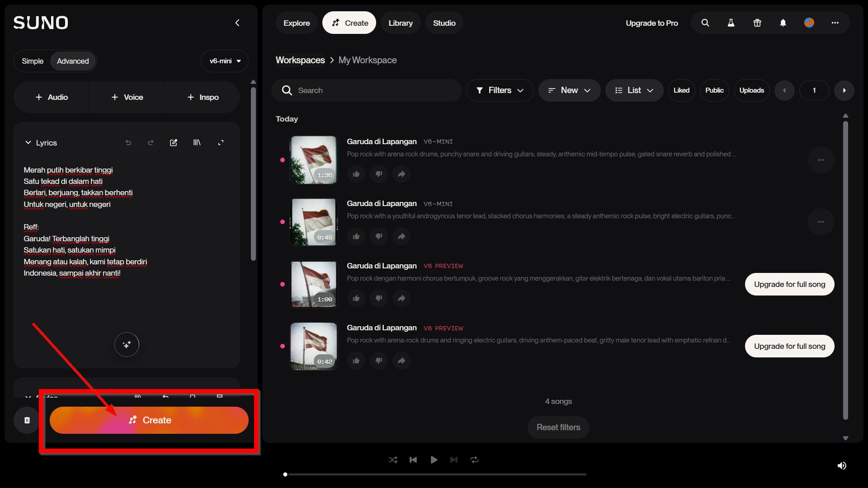Open the top-right more options menu
This screenshot has height=488, width=868.
(835, 23)
